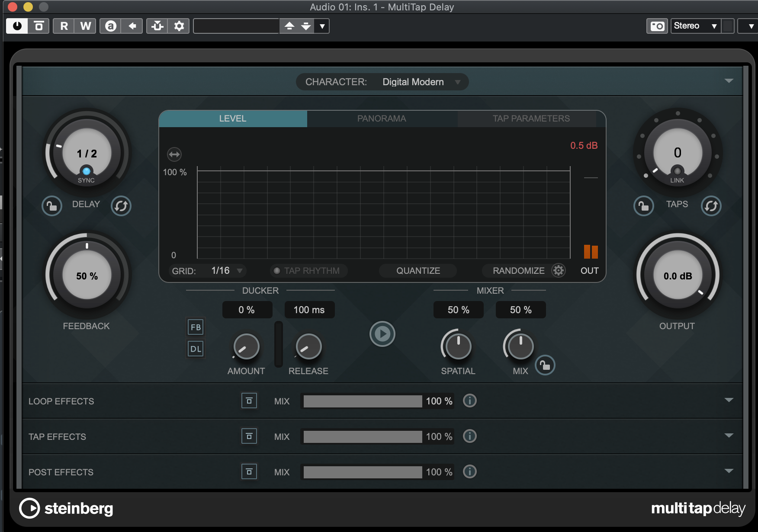
Task: Load the next preset with down arrow
Action: 306,26
